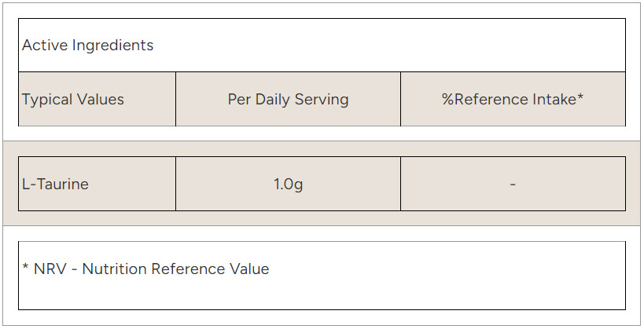Click the Active Ingredients heading
Screen dimensions: 644x329
(x=87, y=46)
